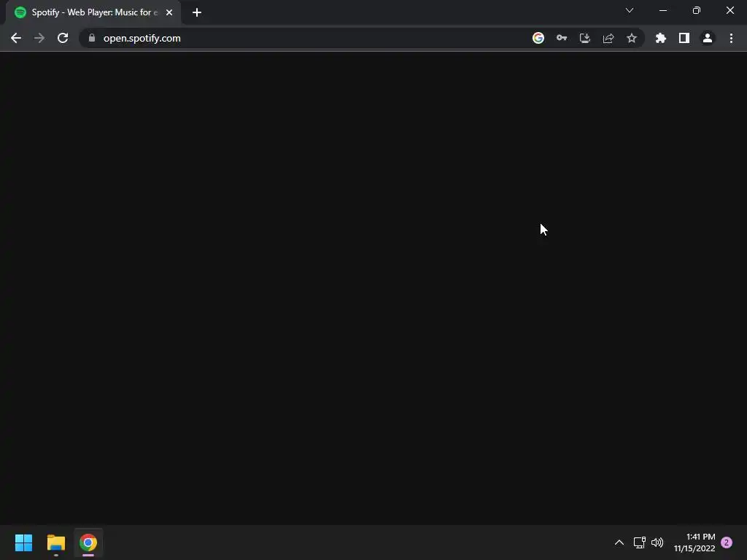Toggle the browser side panel
This screenshot has height=560, width=747.
[x=684, y=38]
